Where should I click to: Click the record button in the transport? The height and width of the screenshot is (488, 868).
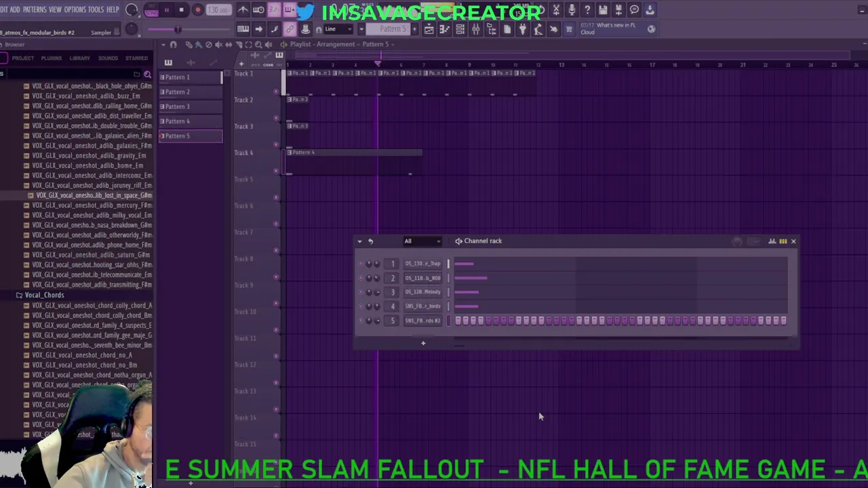pyautogui.click(x=198, y=10)
